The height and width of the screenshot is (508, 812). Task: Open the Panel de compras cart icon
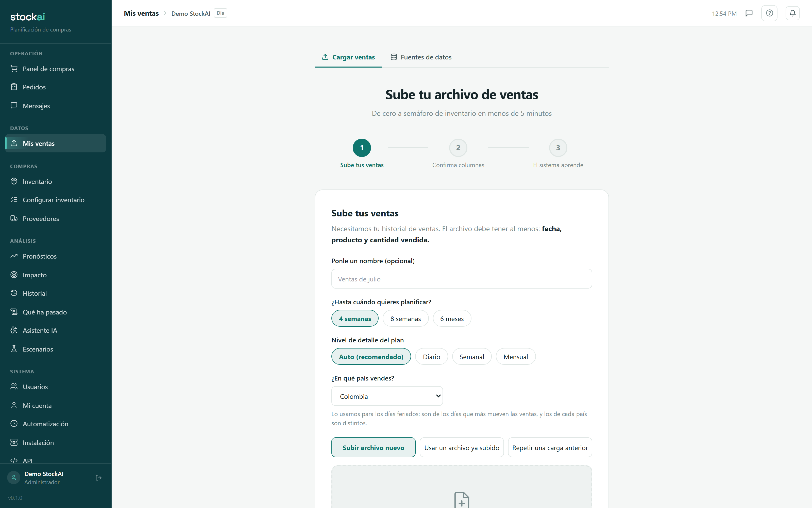click(x=14, y=69)
